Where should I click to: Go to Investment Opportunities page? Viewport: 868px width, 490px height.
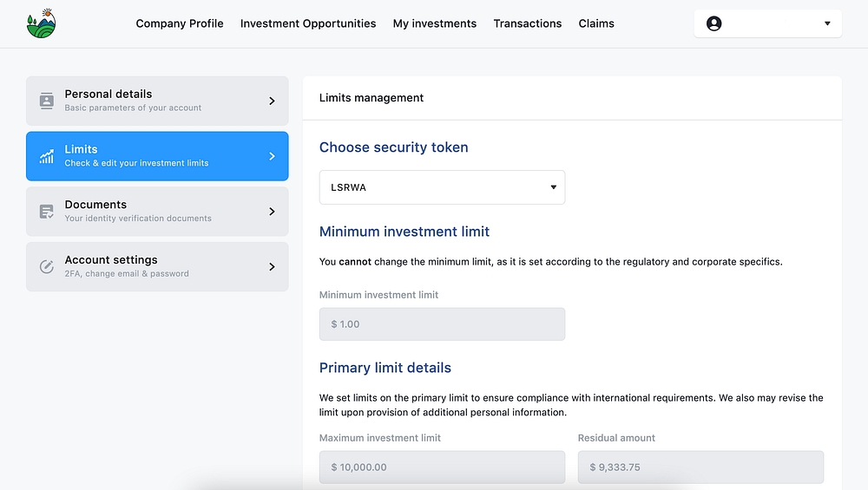pos(308,23)
